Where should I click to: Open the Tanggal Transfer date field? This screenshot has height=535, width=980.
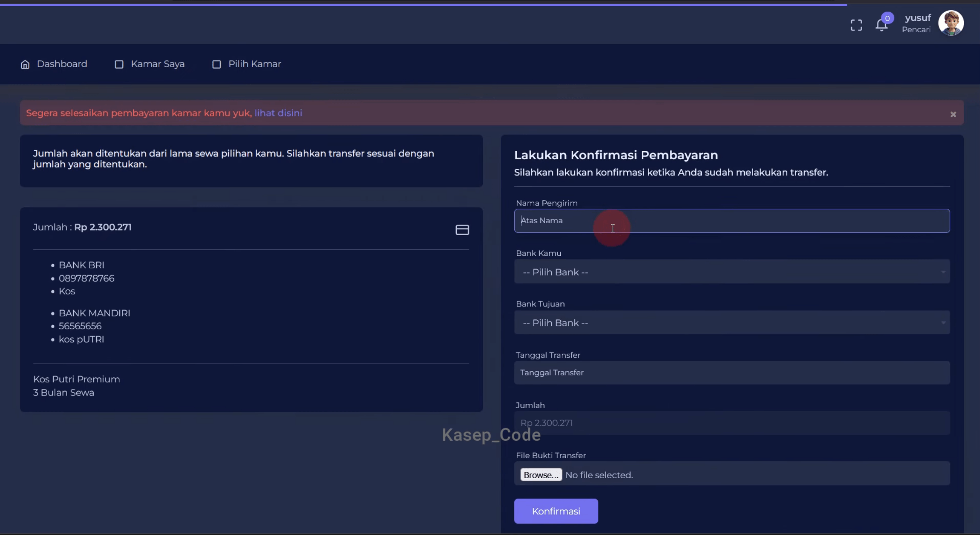[x=732, y=372]
